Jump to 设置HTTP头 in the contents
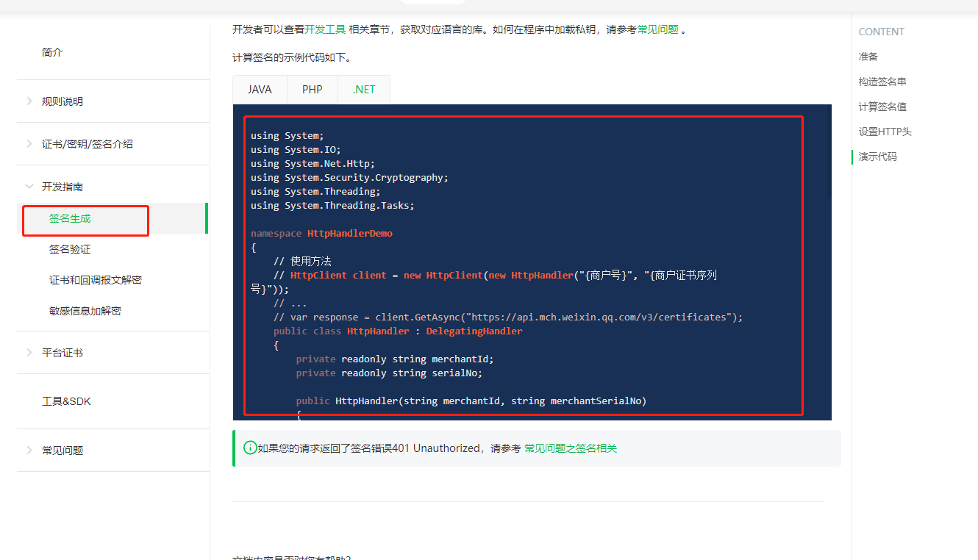 tap(885, 132)
